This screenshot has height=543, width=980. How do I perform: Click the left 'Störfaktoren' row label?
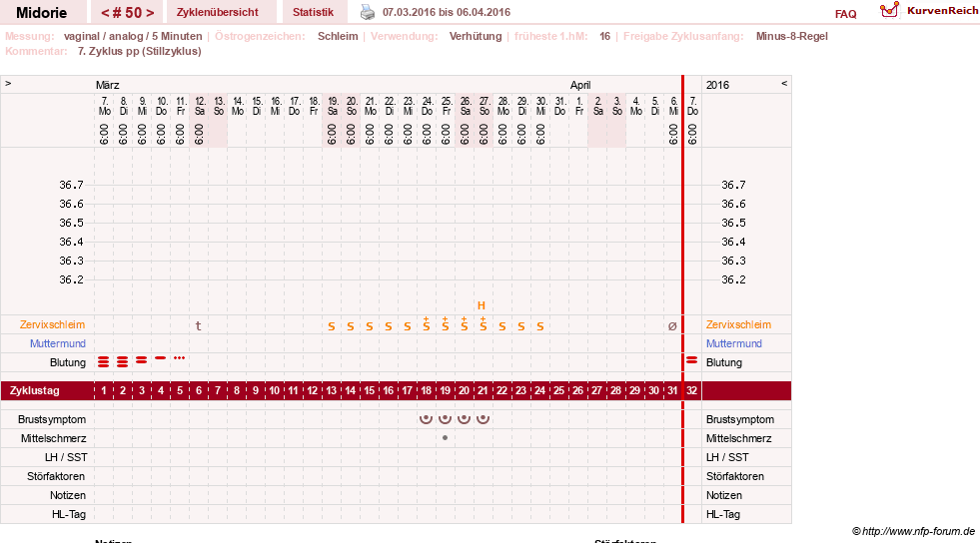coord(56,476)
